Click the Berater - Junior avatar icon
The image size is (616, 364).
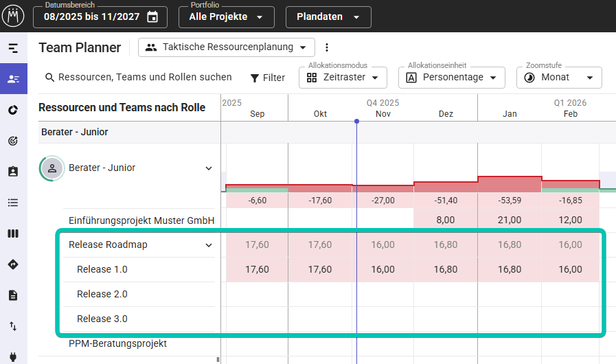(x=52, y=168)
